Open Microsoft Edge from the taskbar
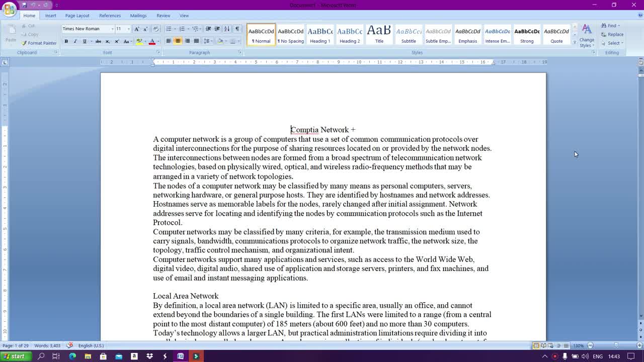This screenshot has height=362, width=644. pyautogui.click(x=72, y=356)
